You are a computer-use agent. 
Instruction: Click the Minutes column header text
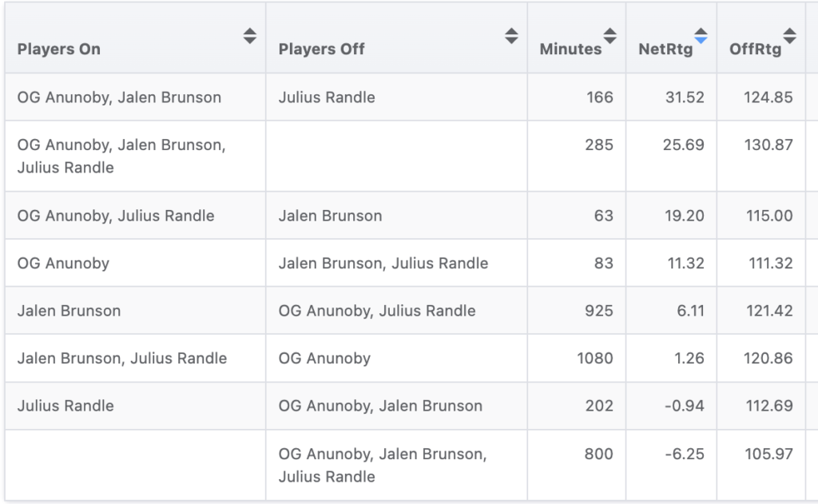570,49
